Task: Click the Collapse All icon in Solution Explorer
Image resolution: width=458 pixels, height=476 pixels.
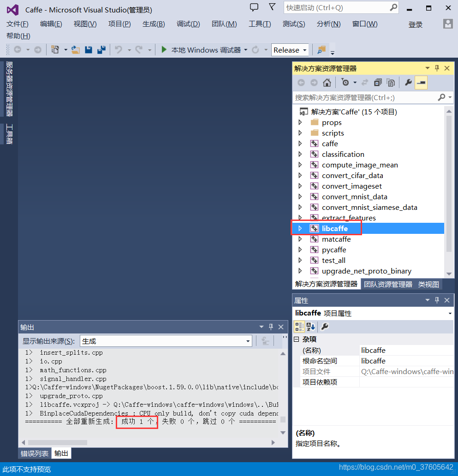Action: coord(378,83)
